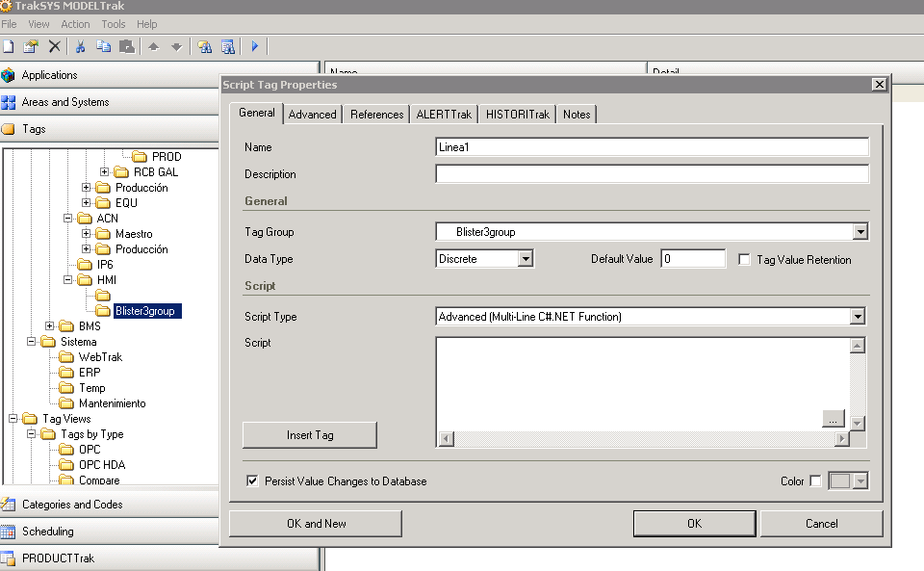Screen dimensions: 924x571
Task: Click the blue Run play icon
Action: 254,46
